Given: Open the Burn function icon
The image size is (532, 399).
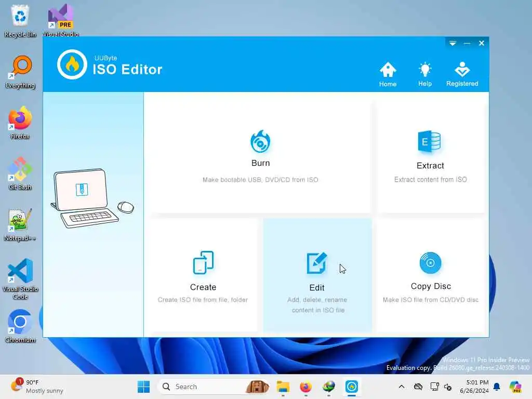Looking at the screenshot, I should tap(260, 141).
